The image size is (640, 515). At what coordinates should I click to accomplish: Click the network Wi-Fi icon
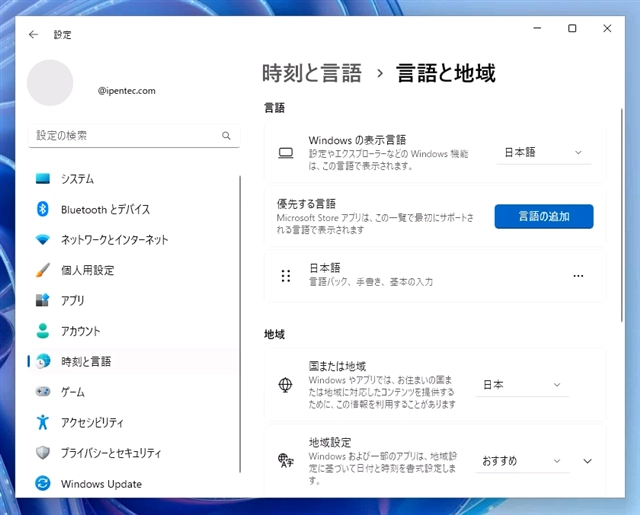pyautogui.click(x=43, y=240)
